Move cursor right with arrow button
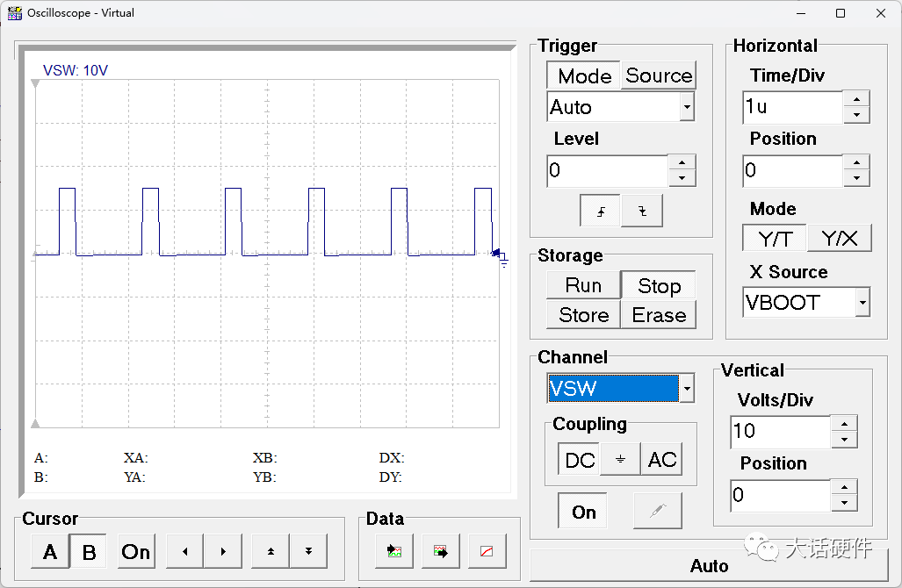The width and height of the screenshot is (902, 588). click(x=223, y=551)
